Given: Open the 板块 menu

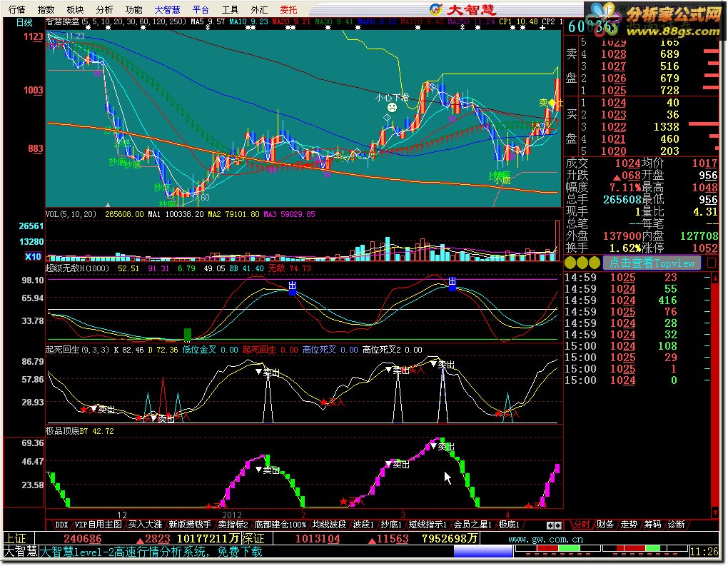Looking at the screenshot, I should 75,9.
